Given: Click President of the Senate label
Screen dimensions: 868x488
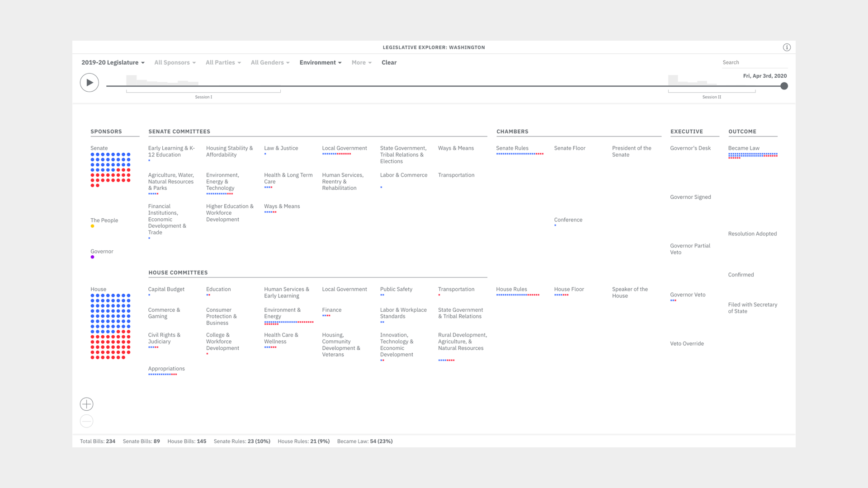Looking at the screenshot, I should tap(632, 151).
